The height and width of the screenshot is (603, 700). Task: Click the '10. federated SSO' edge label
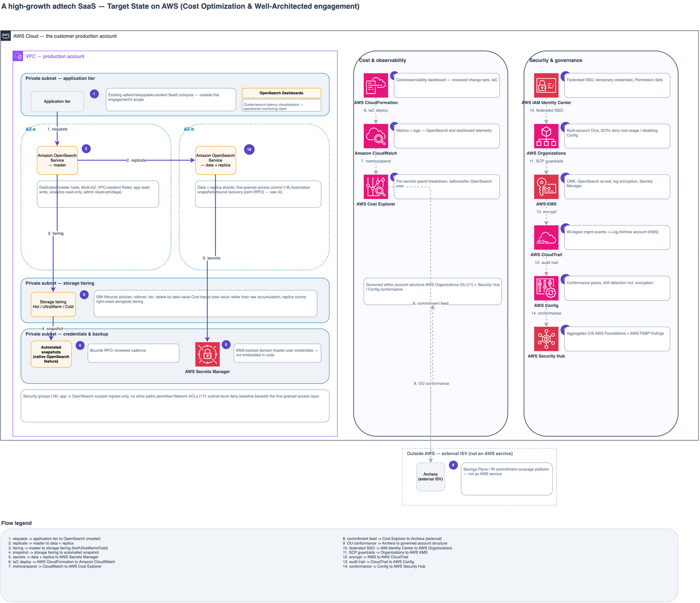pos(546,111)
